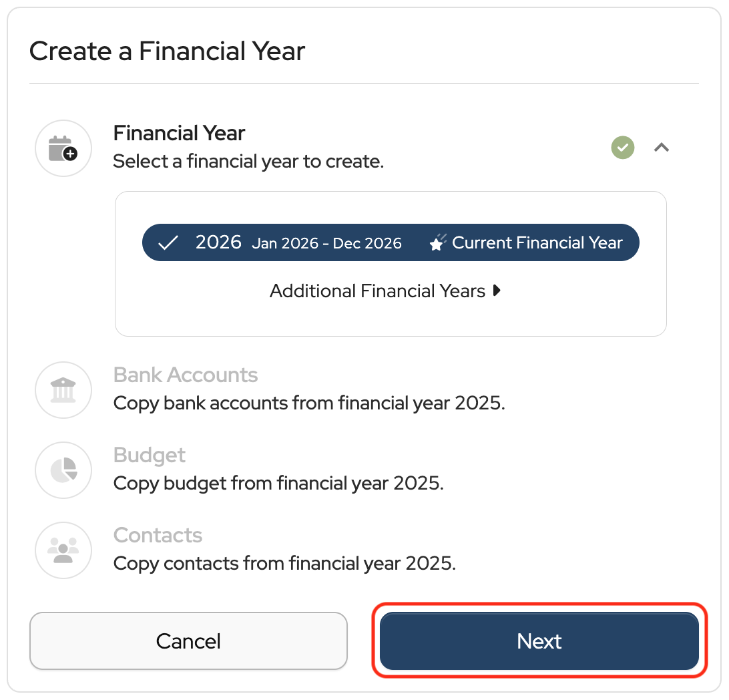This screenshot has width=729, height=700.
Task: Open the Budget step
Action: pyautogui.click(x=150, y=455)
